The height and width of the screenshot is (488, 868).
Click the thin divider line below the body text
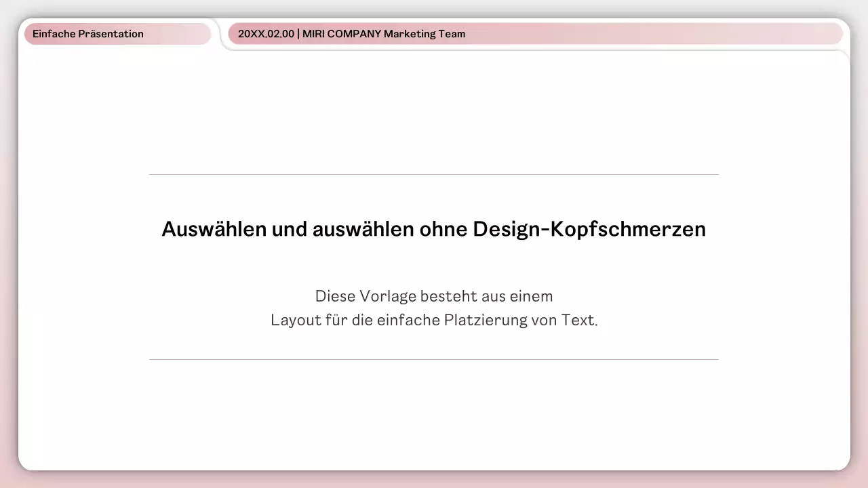[433, 359]
